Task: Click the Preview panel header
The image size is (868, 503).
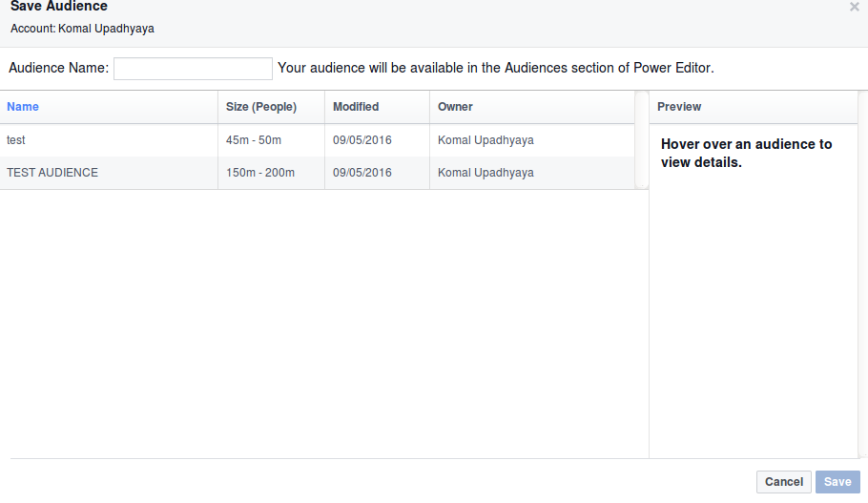Action: tap(679, 107)
